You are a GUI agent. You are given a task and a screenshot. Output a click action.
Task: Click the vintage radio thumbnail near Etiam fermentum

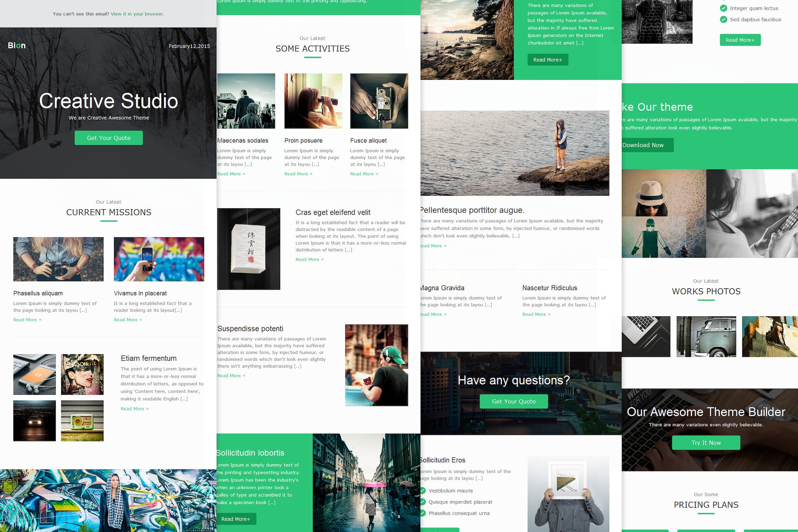click(x=82, y=420)
